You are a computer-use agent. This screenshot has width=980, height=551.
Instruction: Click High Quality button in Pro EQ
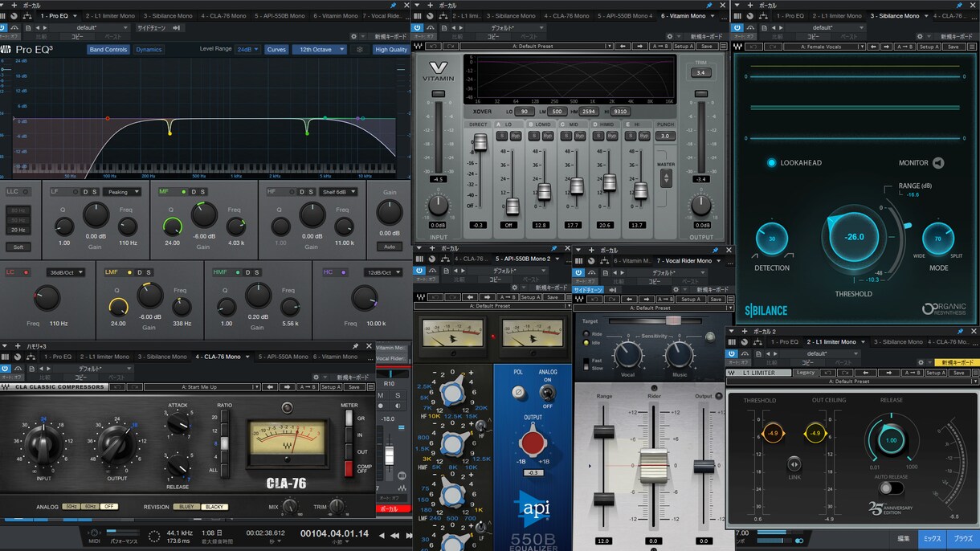click(x=391, y=49)
